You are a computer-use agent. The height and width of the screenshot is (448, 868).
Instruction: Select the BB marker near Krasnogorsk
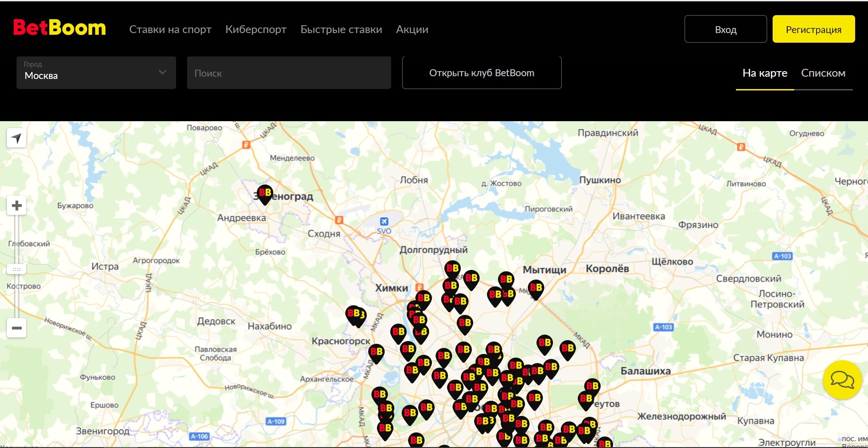click(x=376, y=354)
